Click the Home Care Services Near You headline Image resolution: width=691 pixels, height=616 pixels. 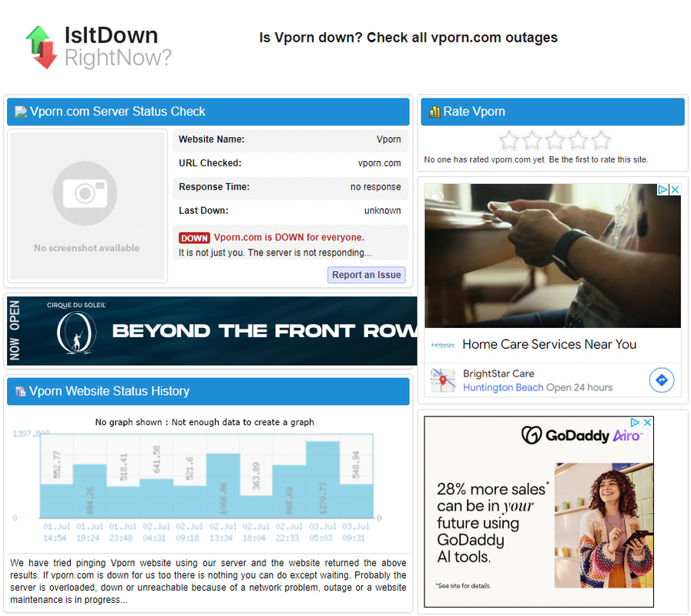pyautogui.click(x=549, y=344)
